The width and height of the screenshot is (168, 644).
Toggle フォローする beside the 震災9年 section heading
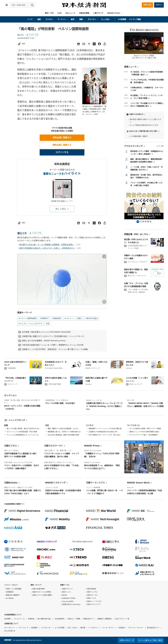click(35, 233)
